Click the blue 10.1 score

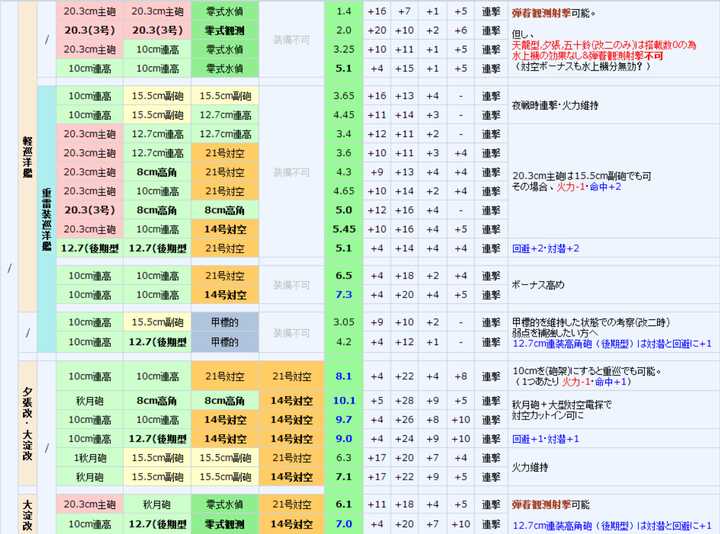click(x=343, y=401)
